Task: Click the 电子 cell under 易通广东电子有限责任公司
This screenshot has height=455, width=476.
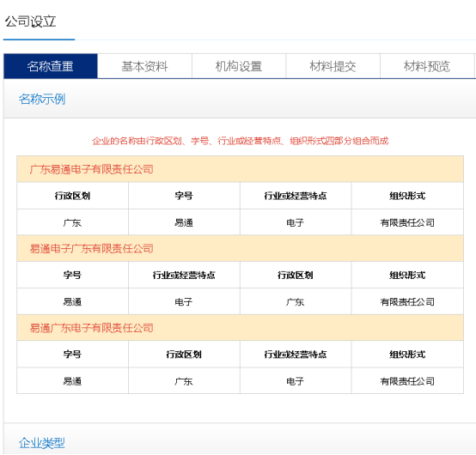Action: [x=296, y=381]
